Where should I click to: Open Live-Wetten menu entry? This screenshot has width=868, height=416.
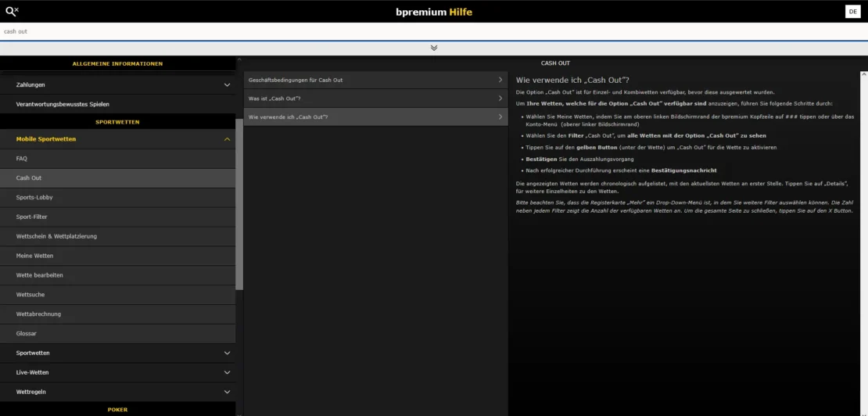pyautogui.click(x=117, y=372)
